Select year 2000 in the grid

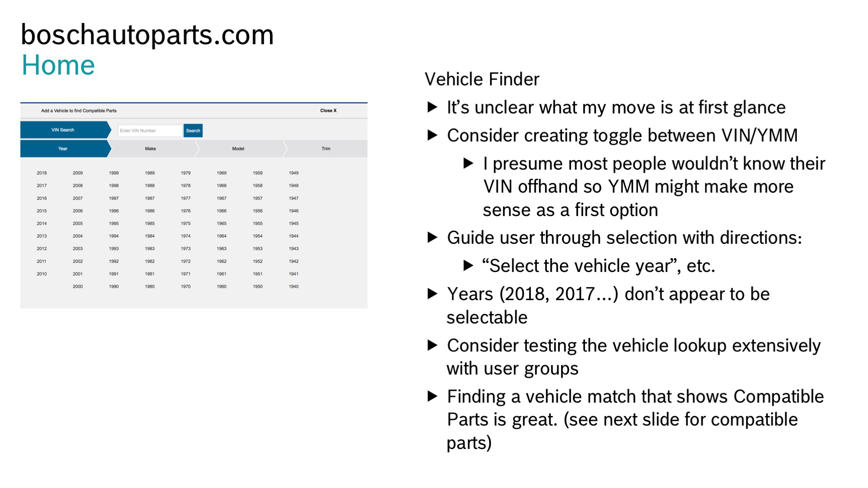tap(78, 287)
